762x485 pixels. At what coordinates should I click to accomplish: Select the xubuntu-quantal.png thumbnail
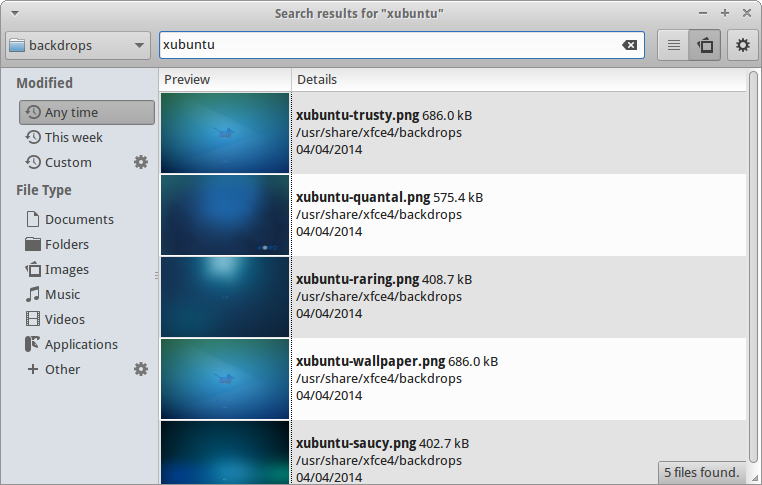(x=225, y=215)
